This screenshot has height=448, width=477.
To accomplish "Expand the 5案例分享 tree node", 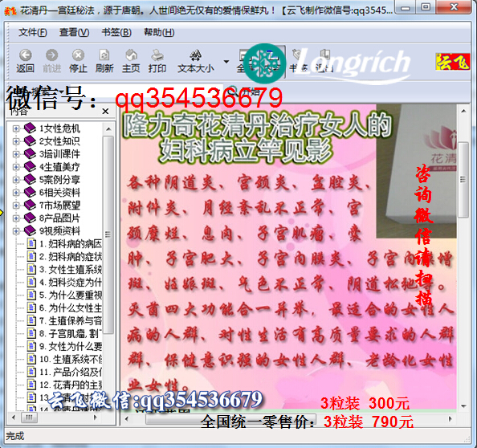I will (x=15, y=180).
